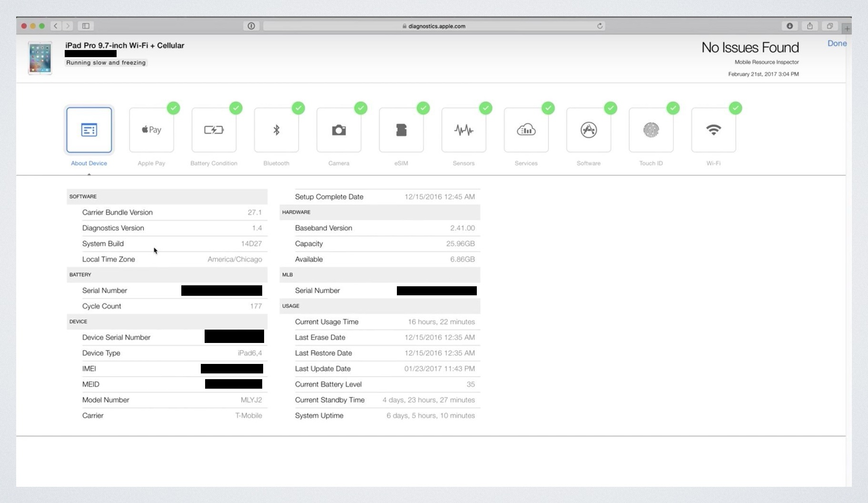Click the diagnostics.apple.com address bar
868x503 pixels.
[x=434, y=26]
